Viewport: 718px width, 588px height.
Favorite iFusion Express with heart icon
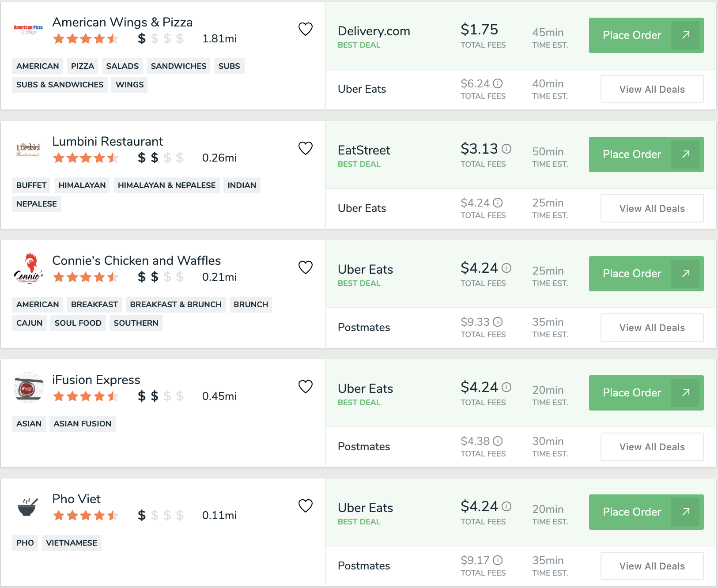306,387
